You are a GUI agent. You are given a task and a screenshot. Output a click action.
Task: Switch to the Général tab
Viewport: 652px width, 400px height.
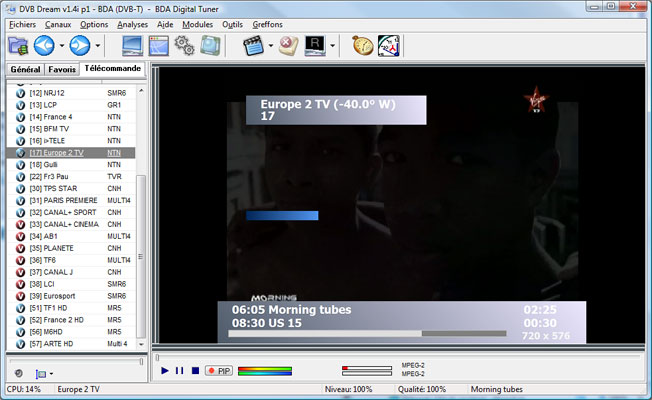pyautogui.click(x=25, y=69)
